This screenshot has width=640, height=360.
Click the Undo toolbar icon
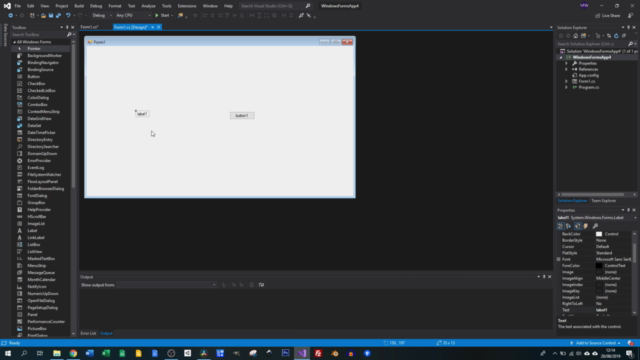click(x=68, y=16)
